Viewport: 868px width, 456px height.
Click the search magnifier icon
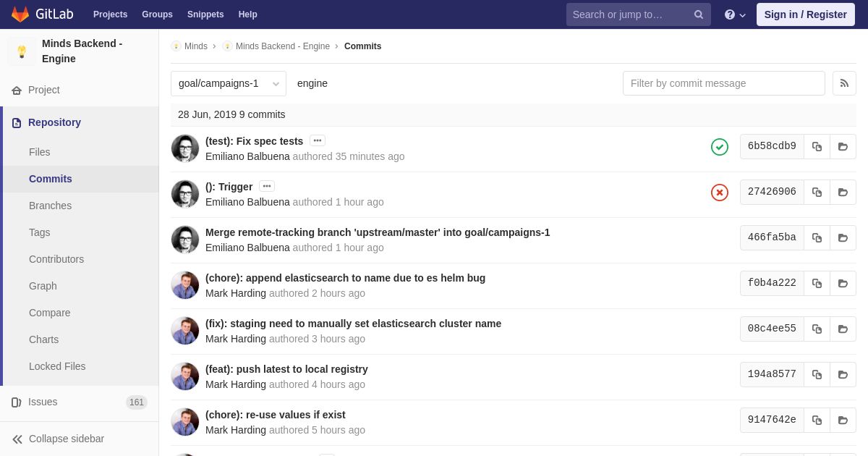point(699,14)
